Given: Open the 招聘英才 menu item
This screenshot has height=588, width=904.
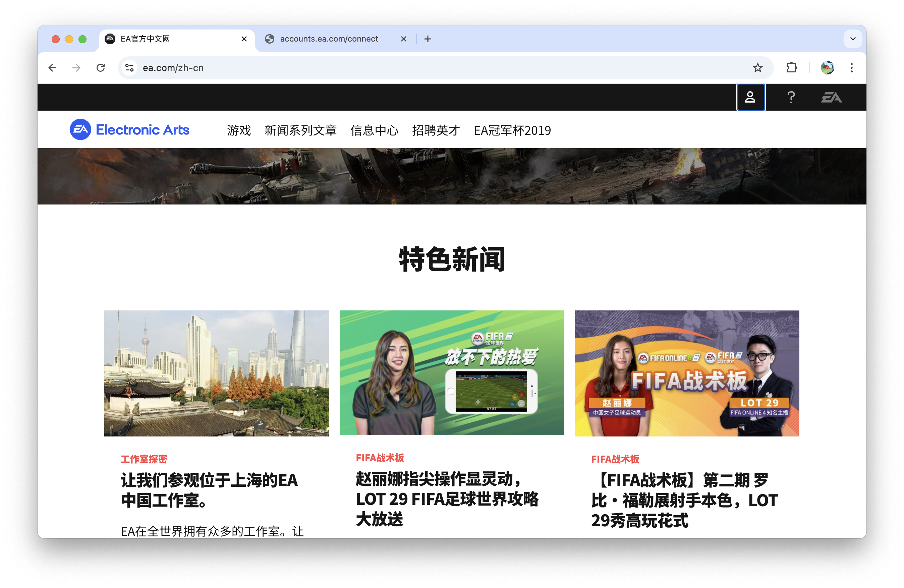Looking at the screenshot, I should [x=436, y=130].
